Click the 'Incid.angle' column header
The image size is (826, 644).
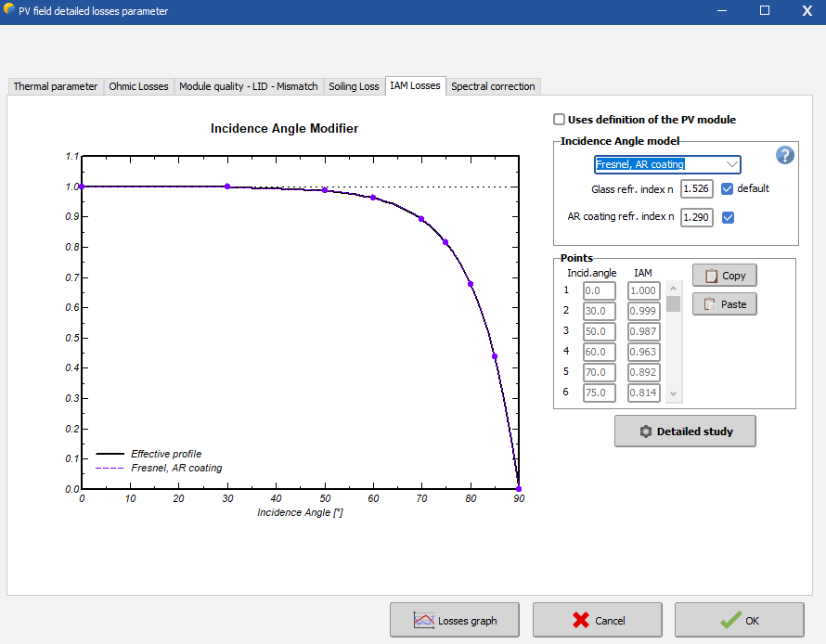[591, 273]
